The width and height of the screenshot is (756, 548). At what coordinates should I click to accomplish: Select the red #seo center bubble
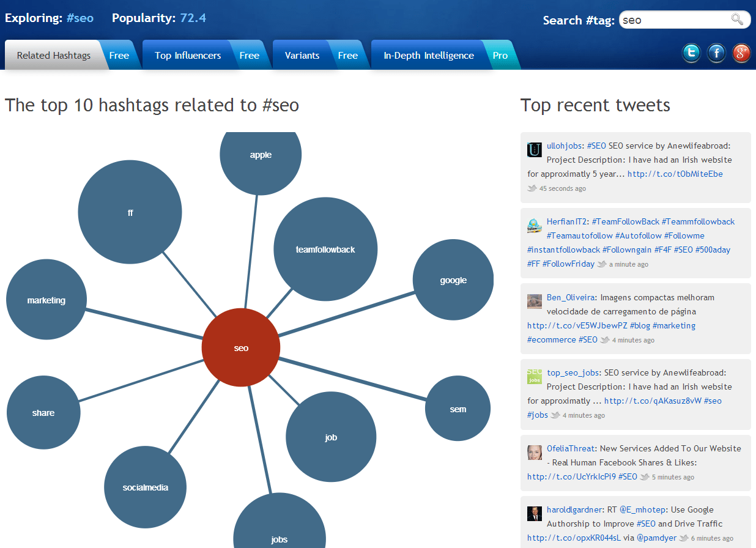click(240, 347)
